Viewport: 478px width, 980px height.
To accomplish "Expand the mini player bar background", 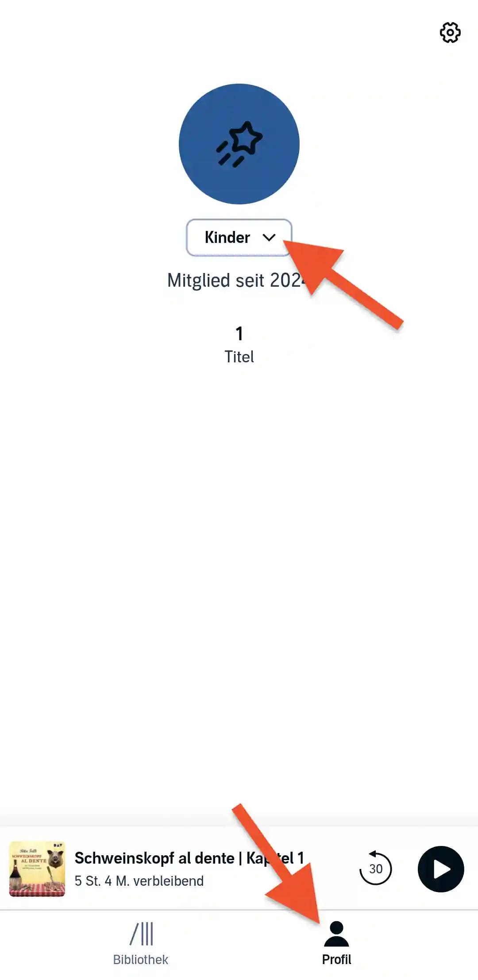I will [239, 869].
